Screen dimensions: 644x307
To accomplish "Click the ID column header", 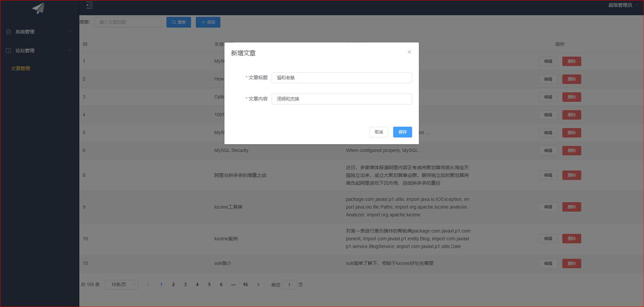I will click(x=85, y=44).
